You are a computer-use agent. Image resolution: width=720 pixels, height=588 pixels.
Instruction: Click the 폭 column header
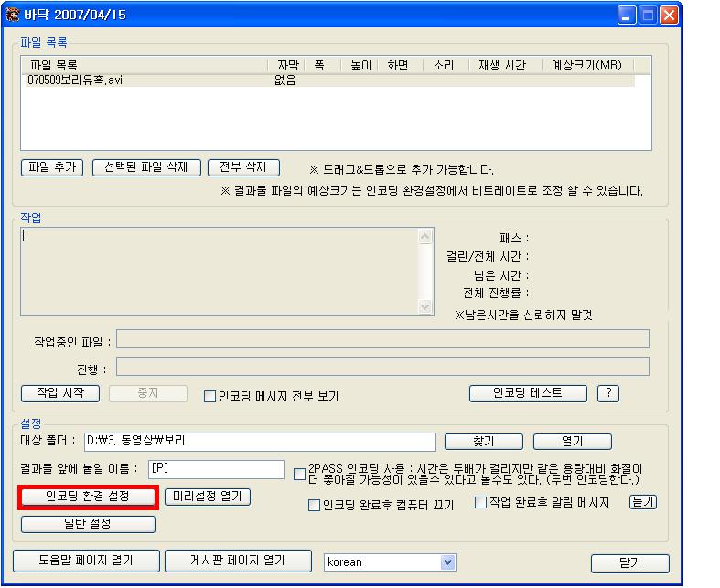[x=322, y=65]
